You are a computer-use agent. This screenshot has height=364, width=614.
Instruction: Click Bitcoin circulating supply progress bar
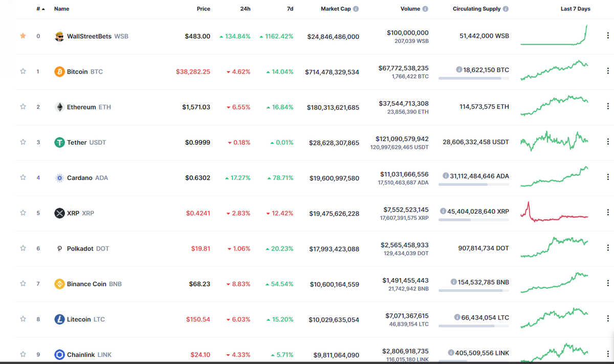(x=474, y=78)
